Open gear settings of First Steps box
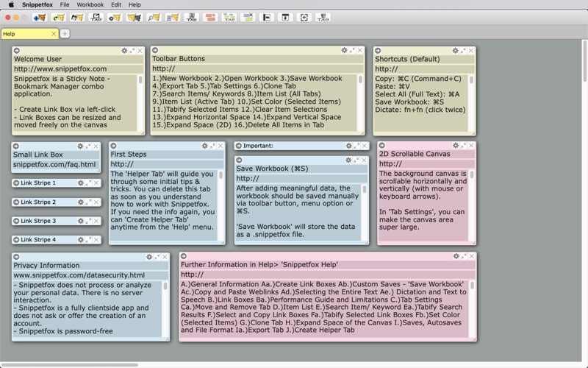Image resolution: width=588 pixels, height=368 pixels. (205, 146)
